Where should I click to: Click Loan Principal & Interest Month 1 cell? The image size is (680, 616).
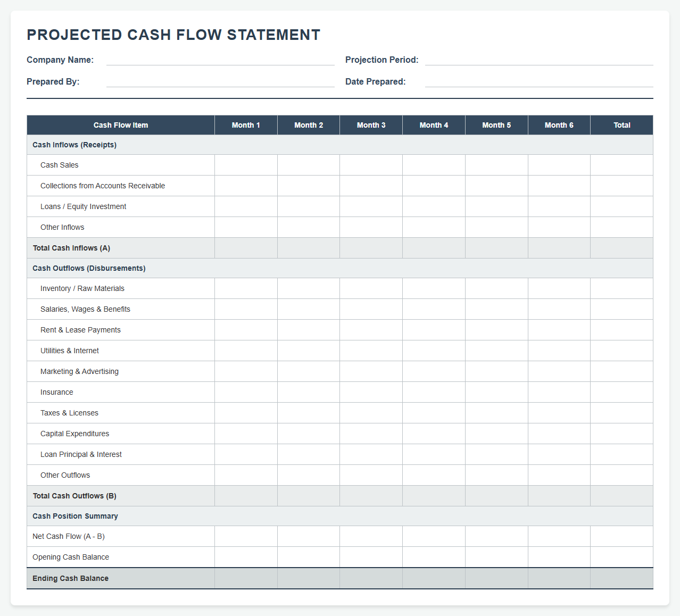tap(246, 454)
